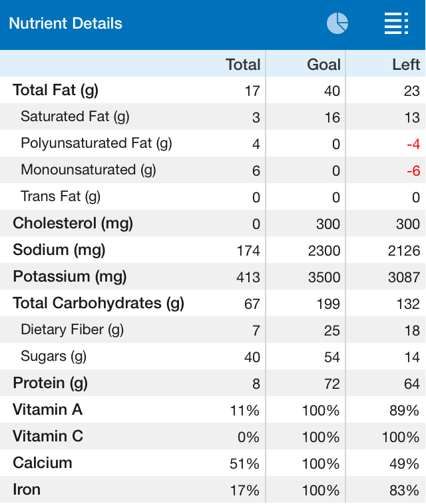The height and width of the screenshot is (504, 426).
Task: Select the Dietary Fiber (g) row
Action: click(x=73, y=330)
